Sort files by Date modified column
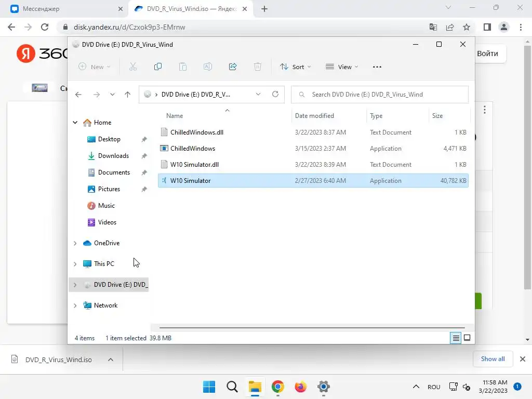532x399 pixels. tap(329, 116)
